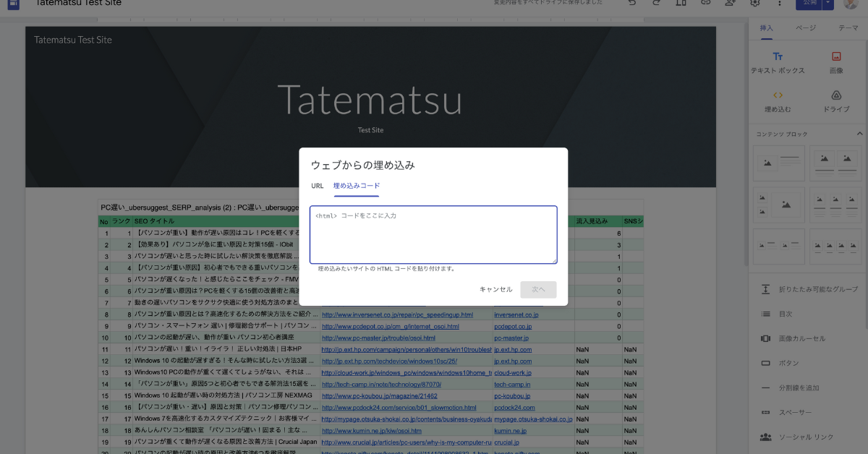This screenshot has height=454, width=868.
Task: Open Settings with the gear icon
Action: coord(754,5)
